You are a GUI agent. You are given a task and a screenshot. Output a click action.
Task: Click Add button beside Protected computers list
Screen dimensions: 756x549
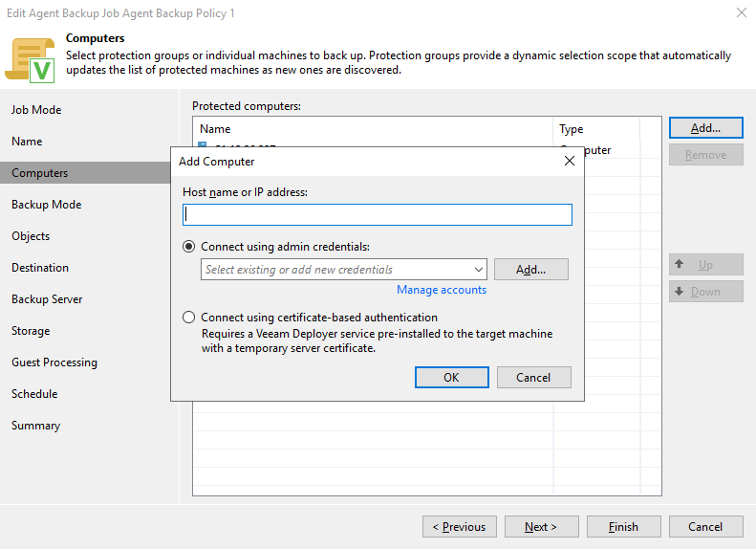point(705,128)
